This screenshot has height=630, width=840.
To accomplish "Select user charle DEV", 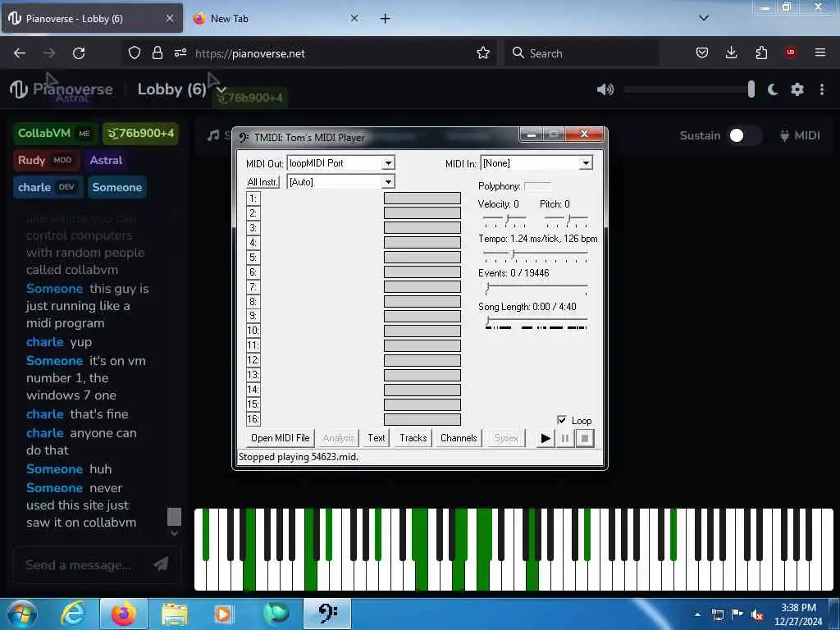I will [x=48, y=187].
